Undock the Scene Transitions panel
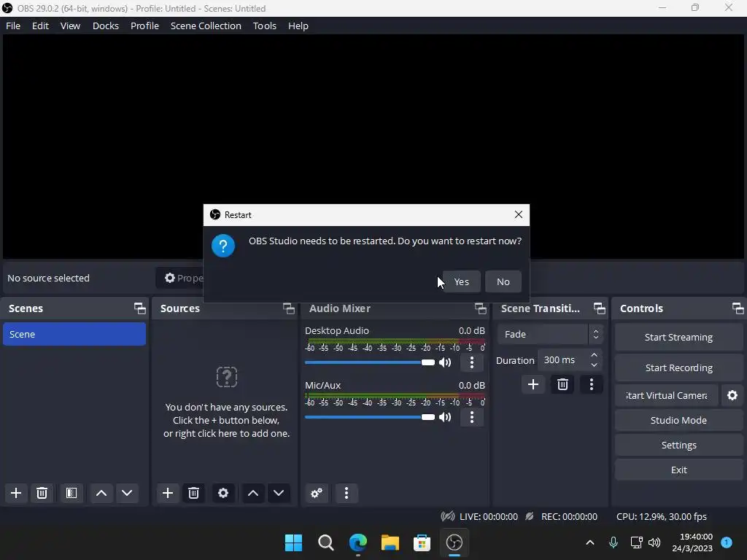Viewport: 747px width, 560px height. tap(600, 308)
